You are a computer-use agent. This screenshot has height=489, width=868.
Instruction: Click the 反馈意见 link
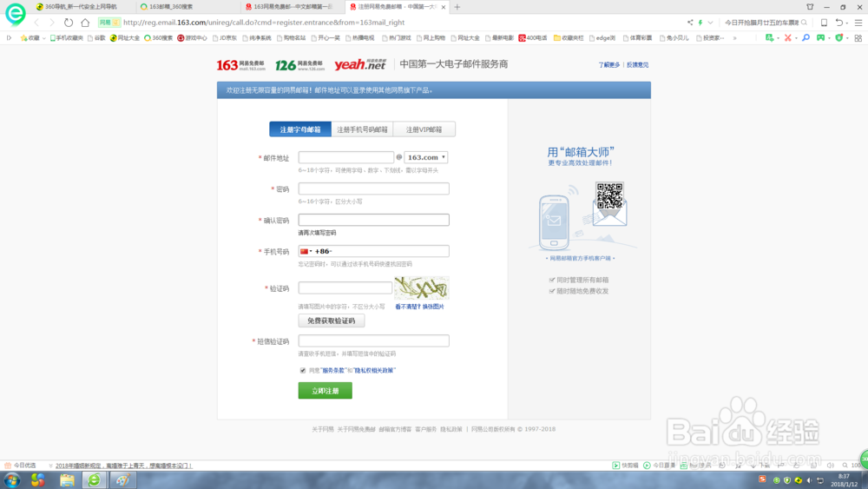click(637, 65)
